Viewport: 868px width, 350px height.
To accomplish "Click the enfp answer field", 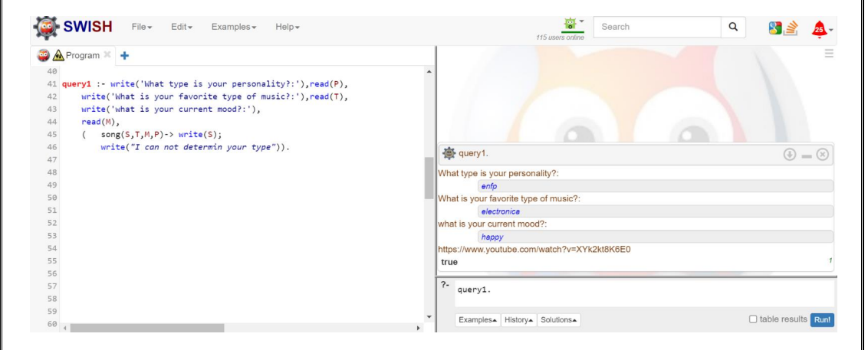I will (656, 186).
